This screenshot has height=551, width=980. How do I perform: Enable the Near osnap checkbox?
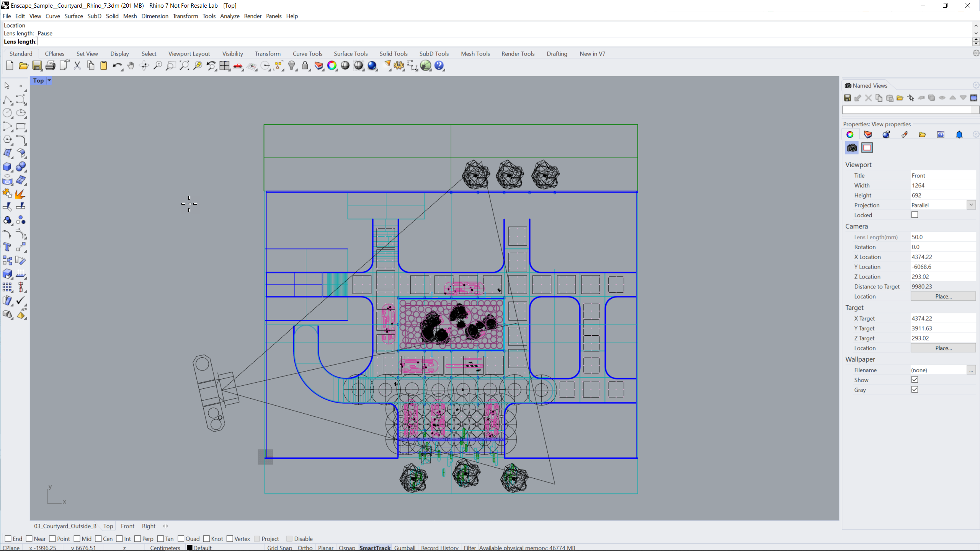tap(29, 539)
